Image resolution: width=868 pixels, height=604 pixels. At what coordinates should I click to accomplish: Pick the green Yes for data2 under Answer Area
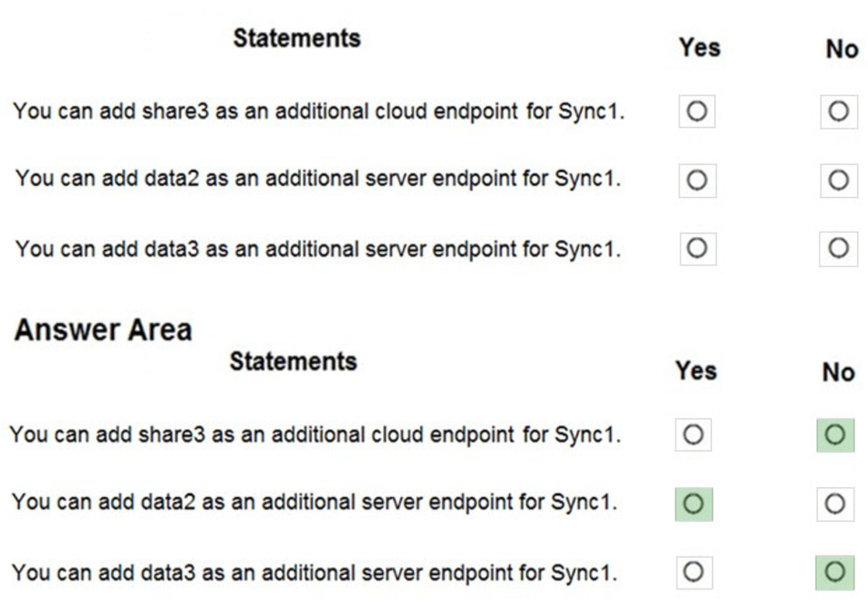tap(693, 503)
